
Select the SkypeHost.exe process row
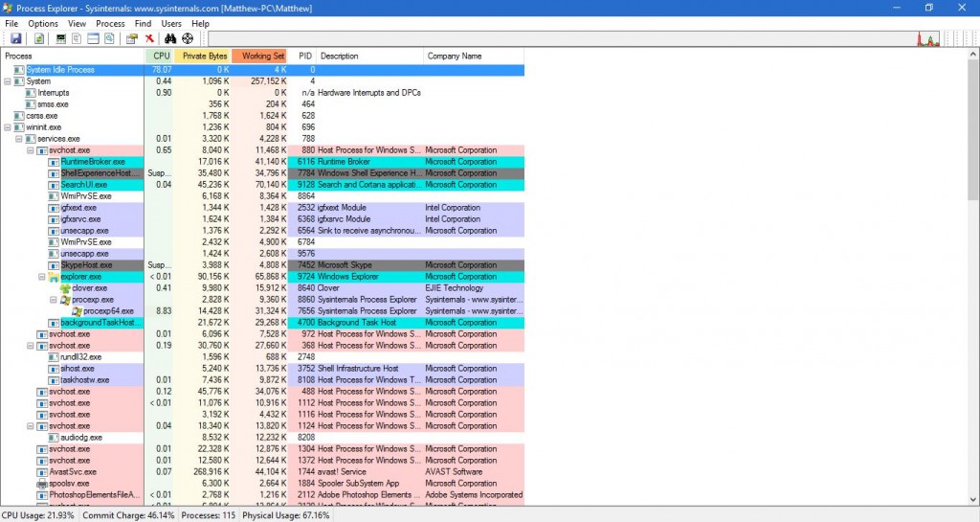tap(262, 265)
